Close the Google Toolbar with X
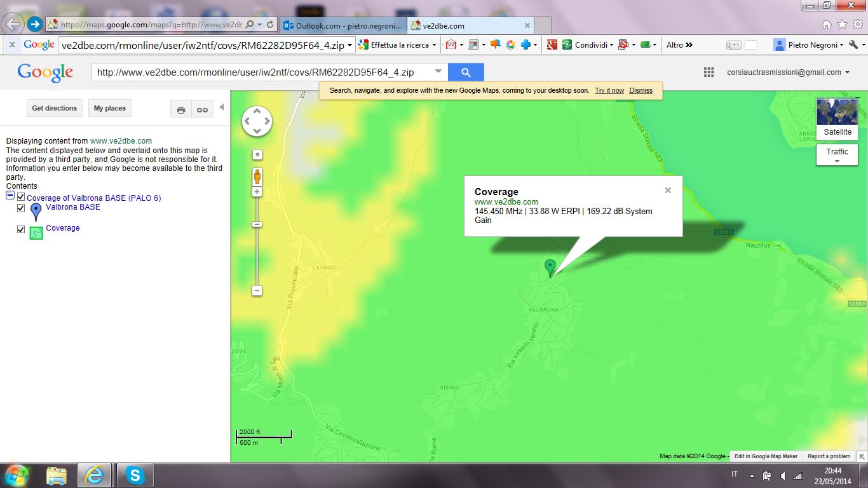This screenshot has width=868, height=488. click(x=12, y=44)
